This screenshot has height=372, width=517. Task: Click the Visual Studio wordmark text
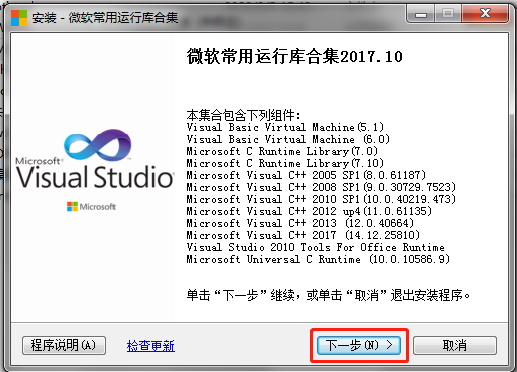95,177
